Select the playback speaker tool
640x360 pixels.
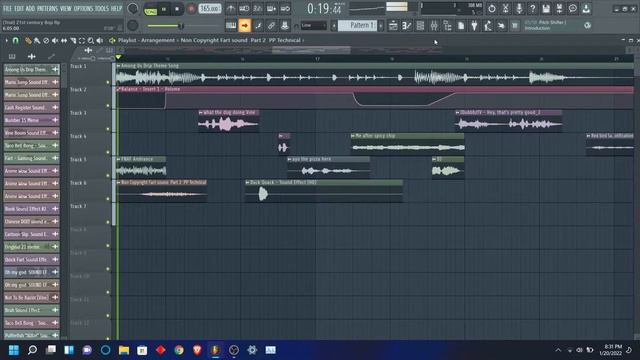[100, 40]
